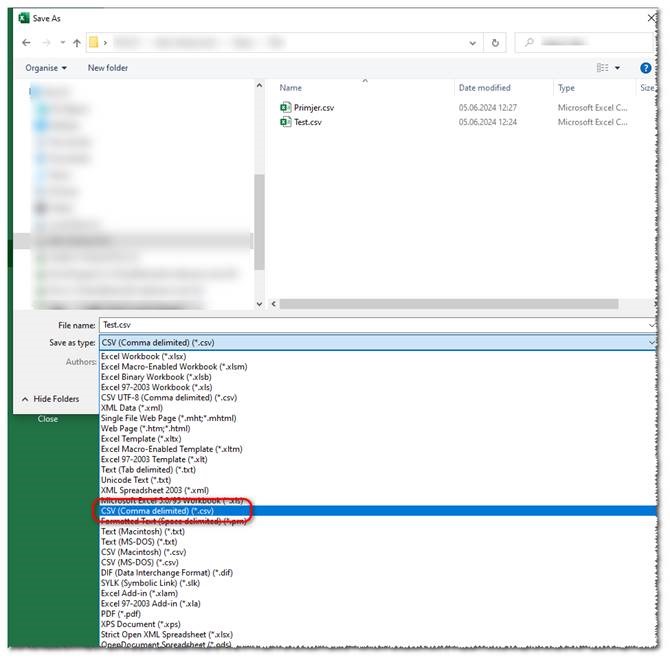Choose CSV (Macintosh) (*.csv) type
Viewport: 670px width, 660px height.
[143, 552]
